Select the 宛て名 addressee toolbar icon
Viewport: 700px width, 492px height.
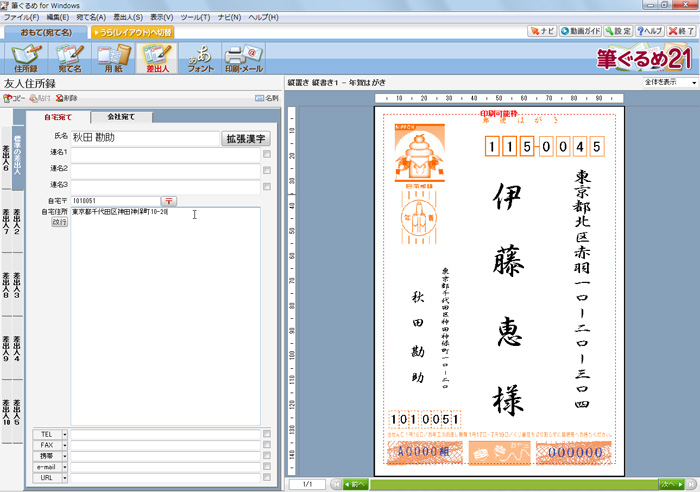(x=69, y=58)
